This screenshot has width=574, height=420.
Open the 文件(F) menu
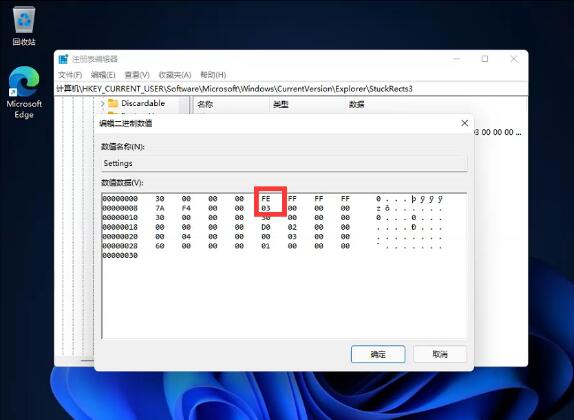point(70,75)
